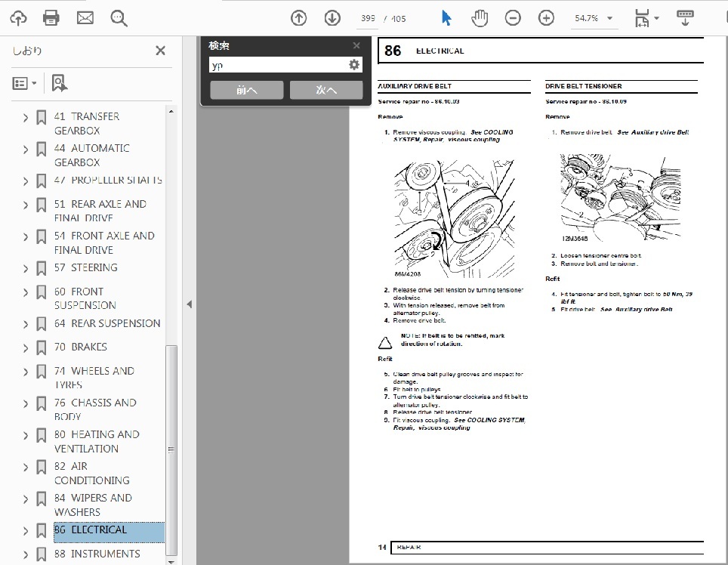Viewport: 728px width, 565px height.
Task: Expand 54 FRONT AXLE bookmark
Action: tap(26, 237)
